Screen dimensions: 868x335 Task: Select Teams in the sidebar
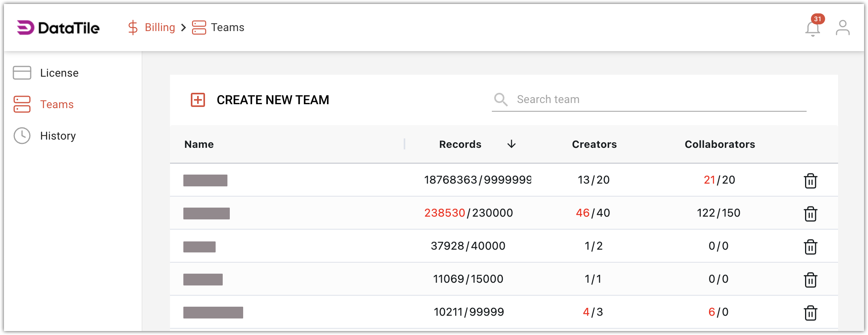(x=57, y=105)
